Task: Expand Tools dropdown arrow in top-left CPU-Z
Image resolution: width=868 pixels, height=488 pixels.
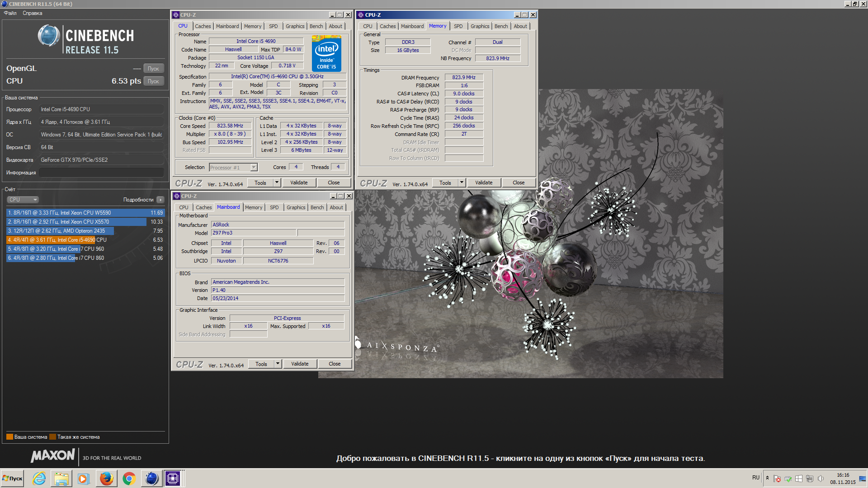Action: (277, 183)
